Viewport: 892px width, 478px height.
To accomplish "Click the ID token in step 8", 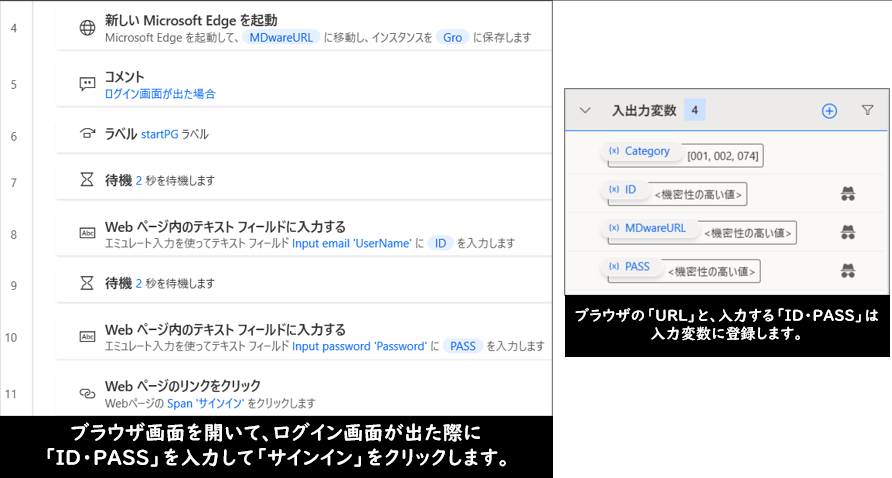I will [440, 244].
